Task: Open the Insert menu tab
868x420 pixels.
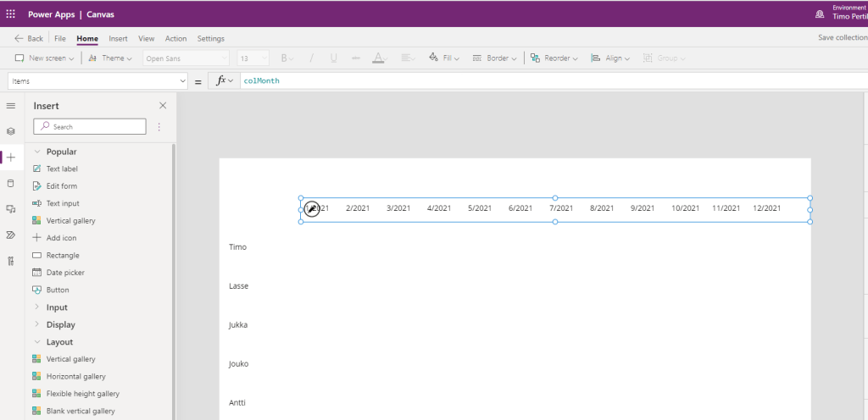Action: click(118, 39)
